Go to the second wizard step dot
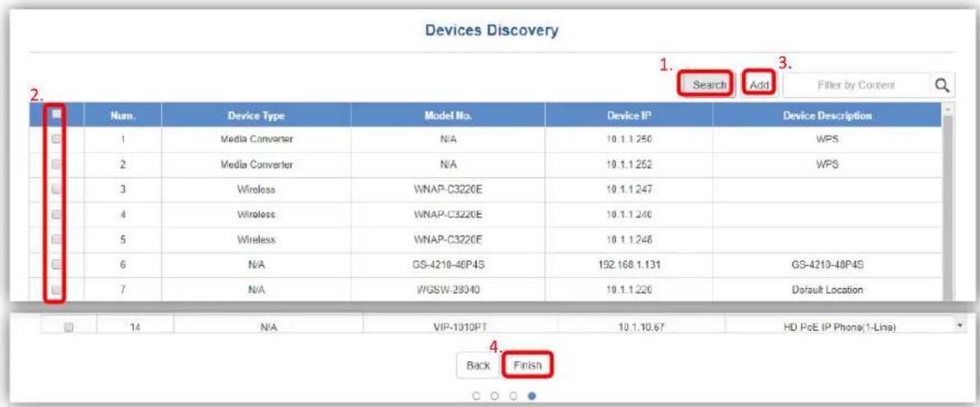The width and height of the screenshot is (980, 407). tap(495, 396)
